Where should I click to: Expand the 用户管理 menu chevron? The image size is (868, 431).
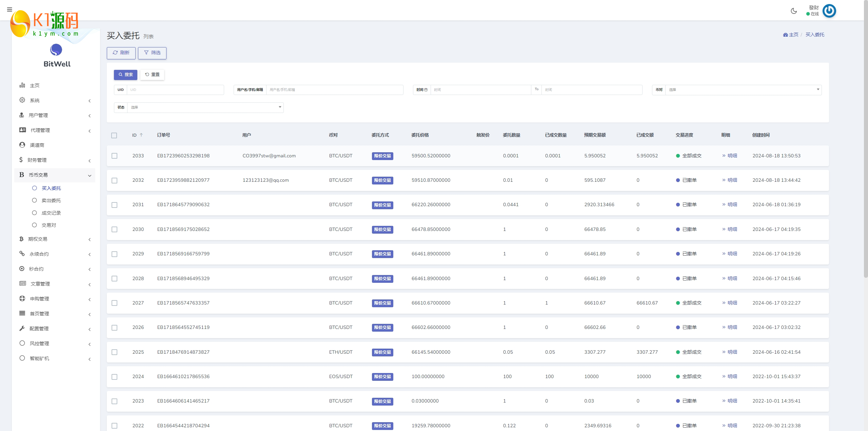pyautogui.click(x=90, y=116)
